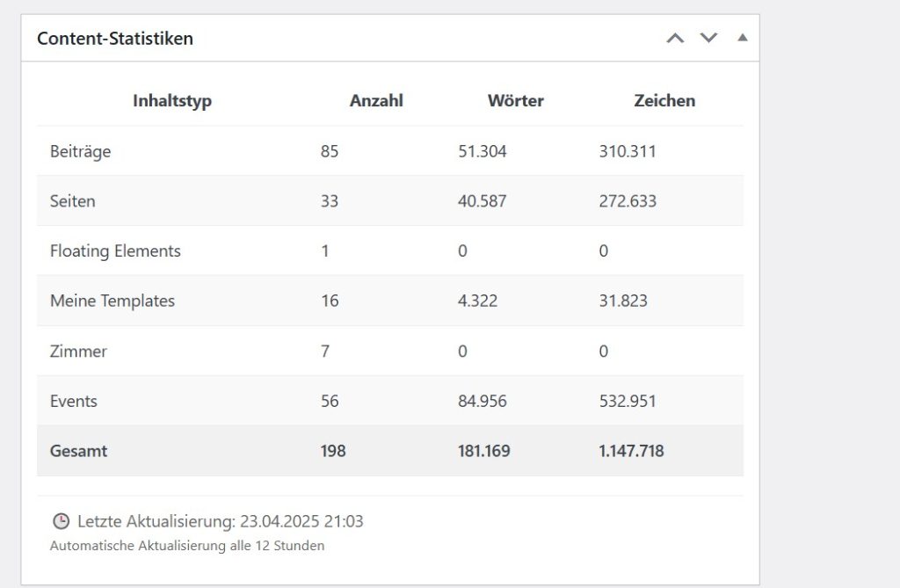Viewport: 900px width, 588px height.
Task: Expand details for the Gesamt row
Action: click(x=78, y=451)
